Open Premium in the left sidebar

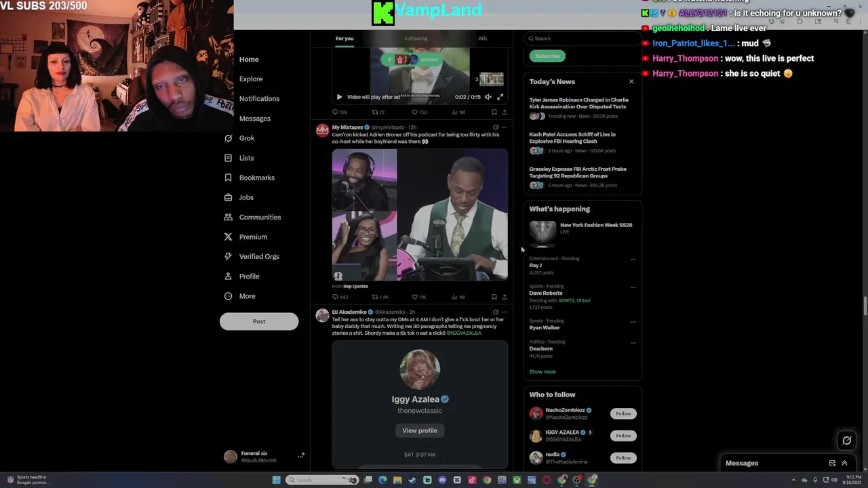245,237
